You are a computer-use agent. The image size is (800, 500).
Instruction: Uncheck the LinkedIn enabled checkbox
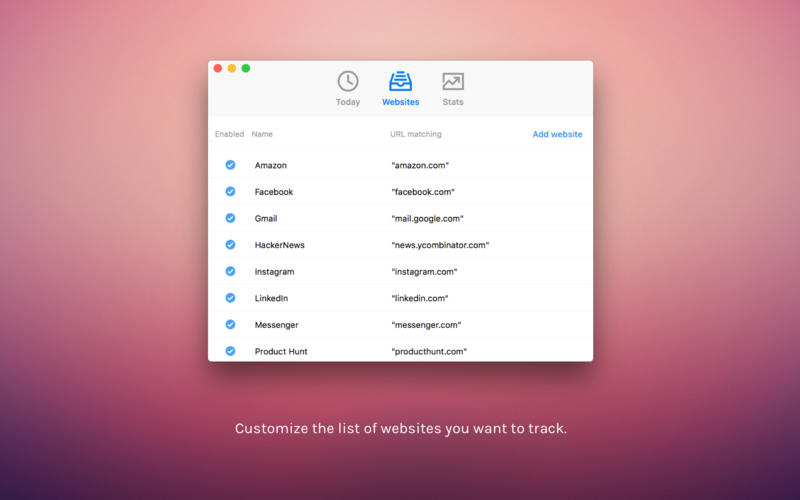[231, 297]
